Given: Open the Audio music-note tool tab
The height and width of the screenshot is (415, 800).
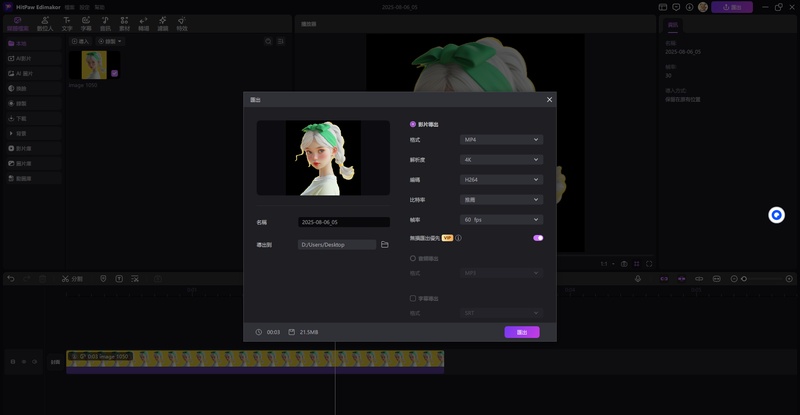Looking at the screenshot, I should tap(105, 23).
